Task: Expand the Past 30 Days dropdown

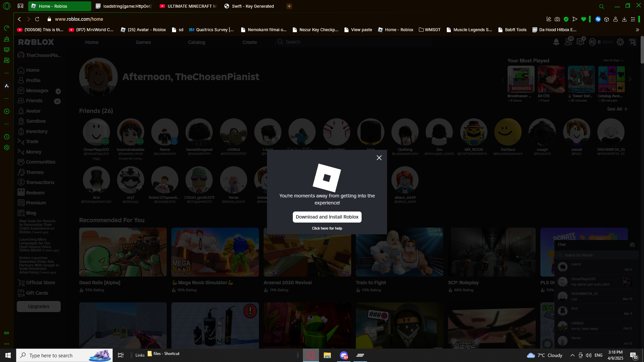Action: coord(613,60)
